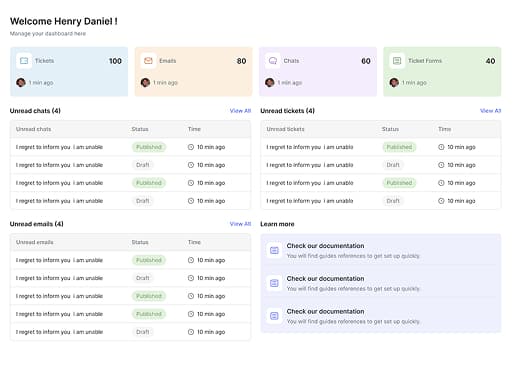The image size is (517, 365).
Task: Open the Chats card label
Action: [291, 61]
